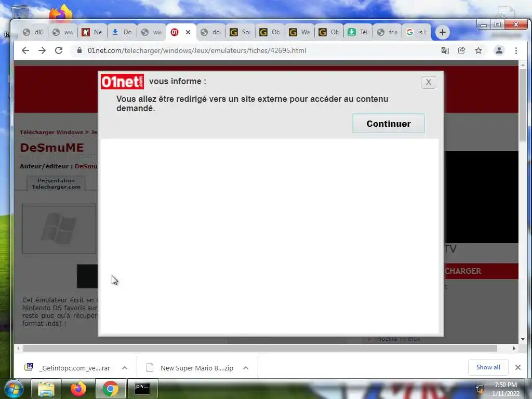Switch to the 'dl0' tab
532x399 pixels.
[x=33, y=32]
